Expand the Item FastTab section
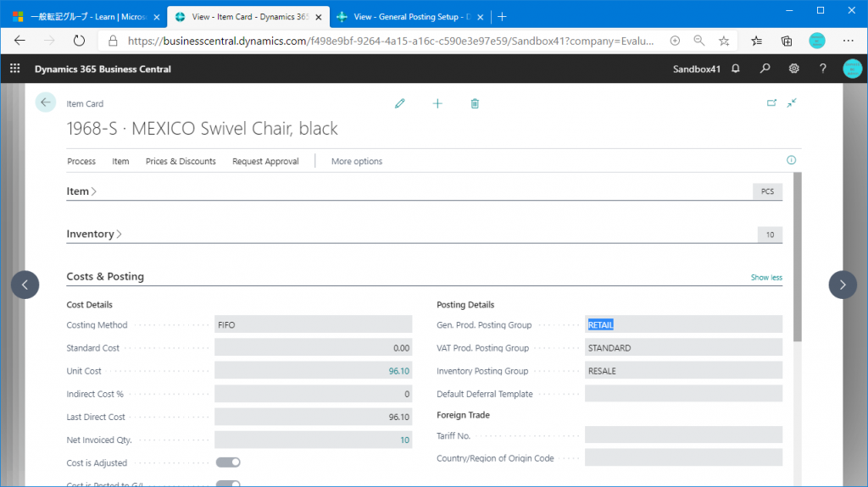The image size is (868, 487). coord(81,191)
